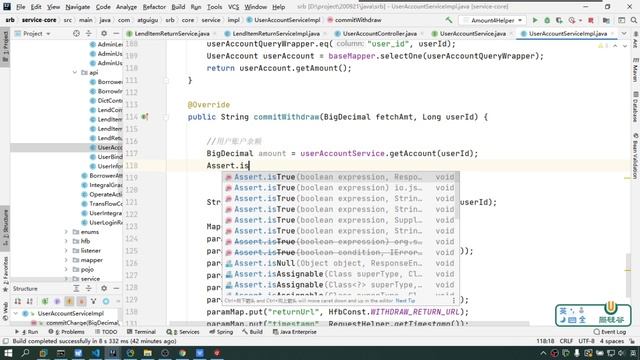
Task: Click the CRLF line separator in the status bar
Action: (566, 341)
